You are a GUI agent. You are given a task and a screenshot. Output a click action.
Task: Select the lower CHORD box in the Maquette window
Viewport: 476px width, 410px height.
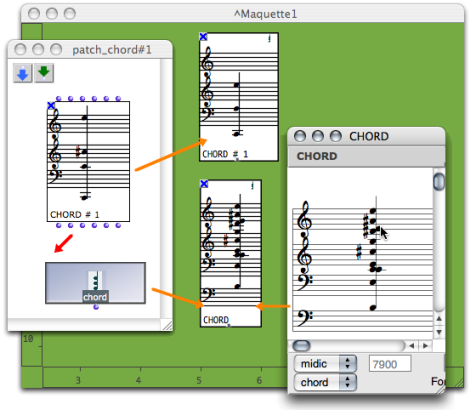231,253
